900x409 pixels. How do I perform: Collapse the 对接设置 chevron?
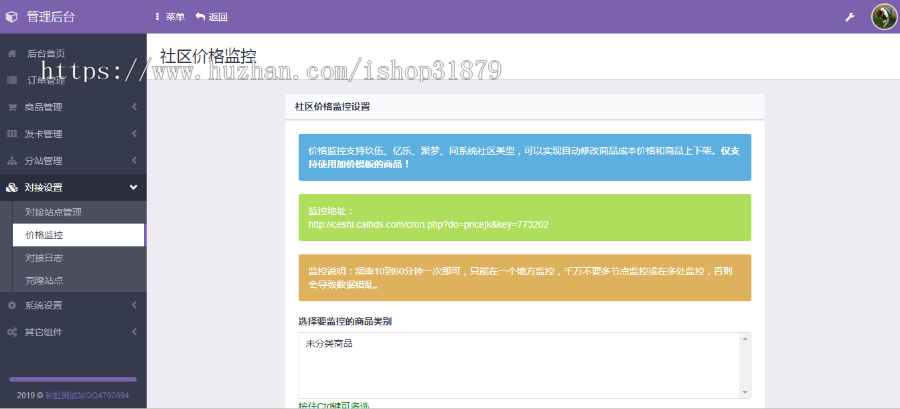click(x=134, y=188)
